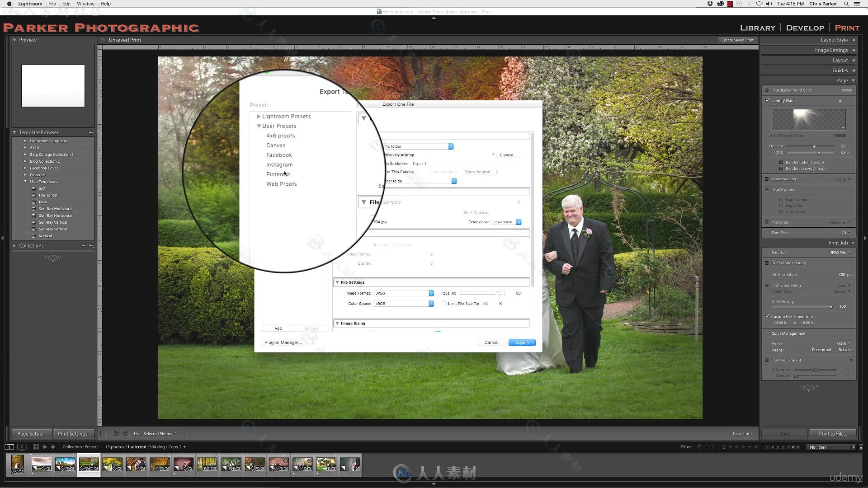Open the Color Space sRGB dropdown
This screenshot has height=488, width=868.
404,304
